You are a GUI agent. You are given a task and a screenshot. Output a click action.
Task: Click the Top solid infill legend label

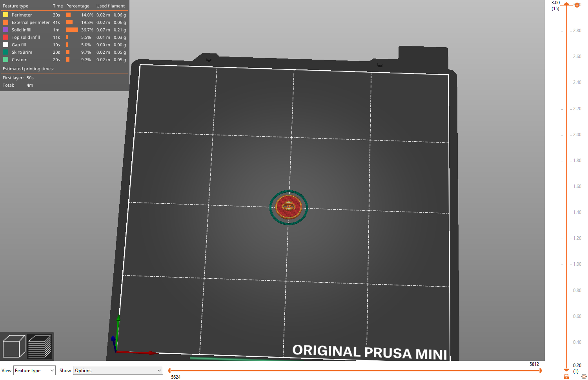[x=25, y=37]
